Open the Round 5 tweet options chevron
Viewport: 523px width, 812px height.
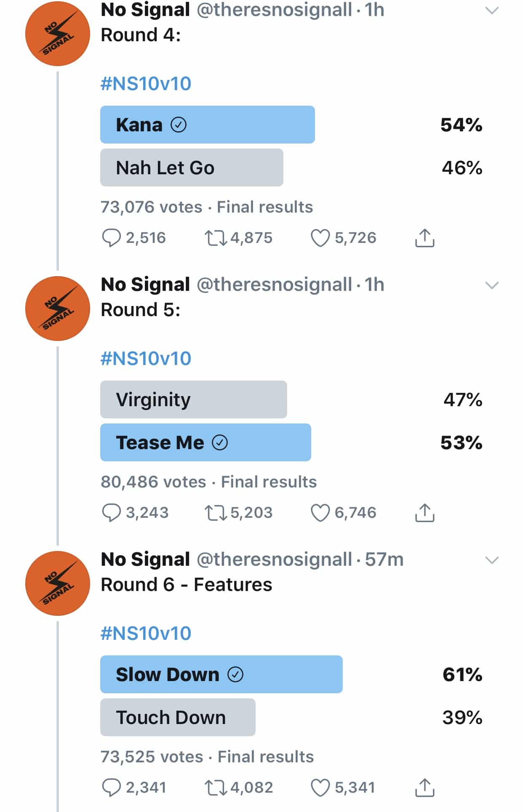492,285
